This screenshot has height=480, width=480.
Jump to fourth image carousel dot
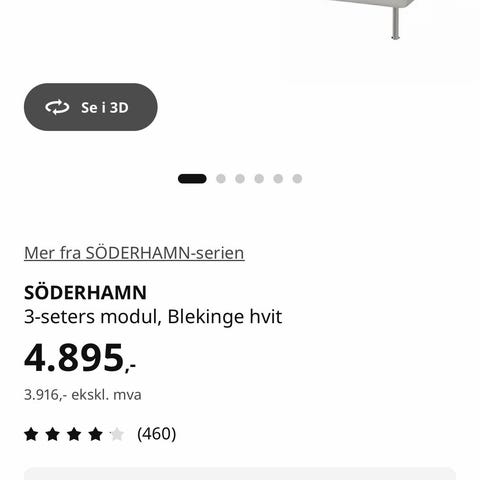pyautogui.click(x=259, y=179)
